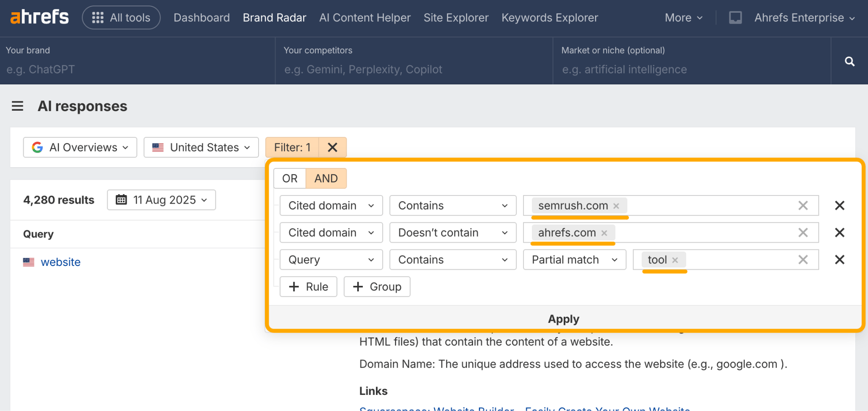Navigate to Keywords Explorer
This screenshot has width=868, height=411.
click(549, 17)
